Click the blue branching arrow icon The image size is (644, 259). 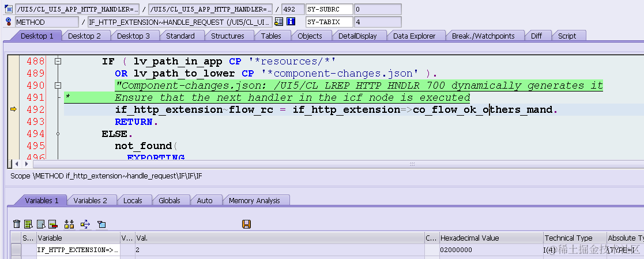coord(85,224)
